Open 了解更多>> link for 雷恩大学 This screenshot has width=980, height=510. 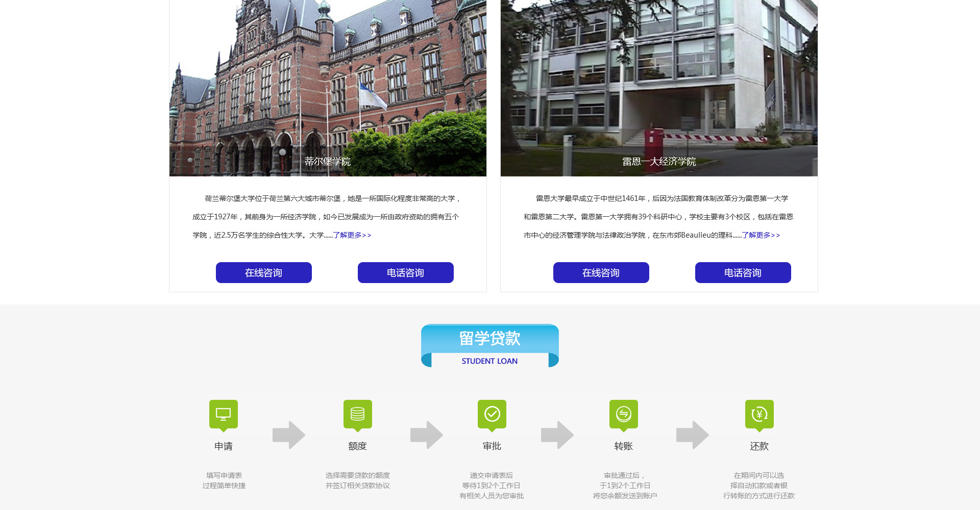point(761,235)
